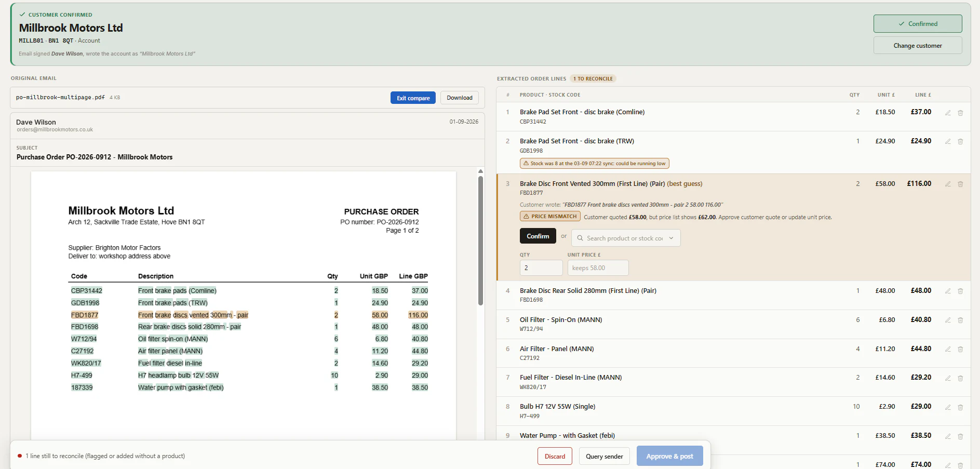Viewport: 980px width, 469px height.
Task: Click the subject 'Purchase Order PO-2026-0912 - Millbrook Motors'
Action: (95, 157)
